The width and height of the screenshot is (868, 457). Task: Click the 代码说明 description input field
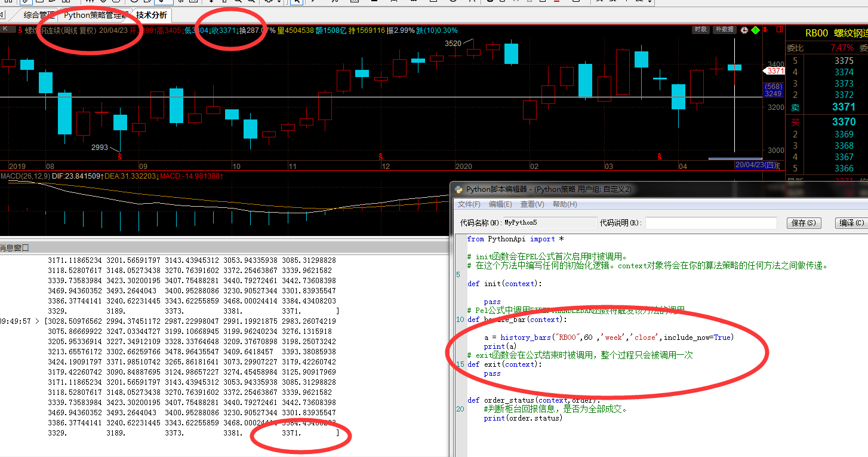[x=710, y=223]
